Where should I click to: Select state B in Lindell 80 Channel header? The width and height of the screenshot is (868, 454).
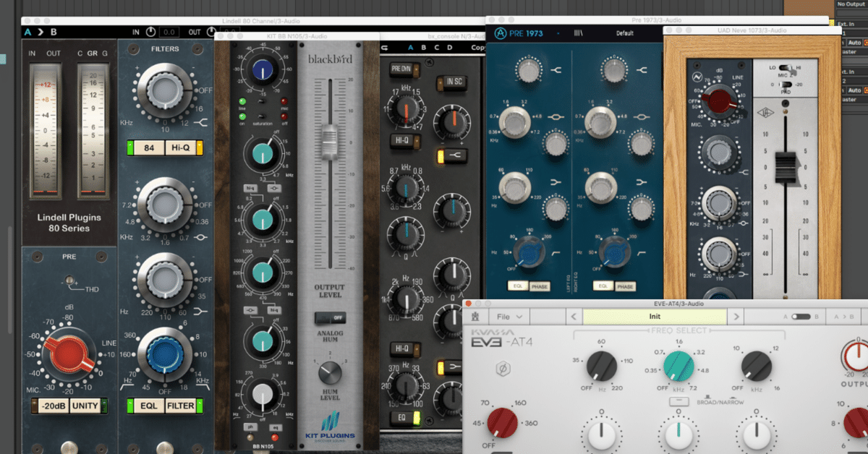tap(54, 32)
